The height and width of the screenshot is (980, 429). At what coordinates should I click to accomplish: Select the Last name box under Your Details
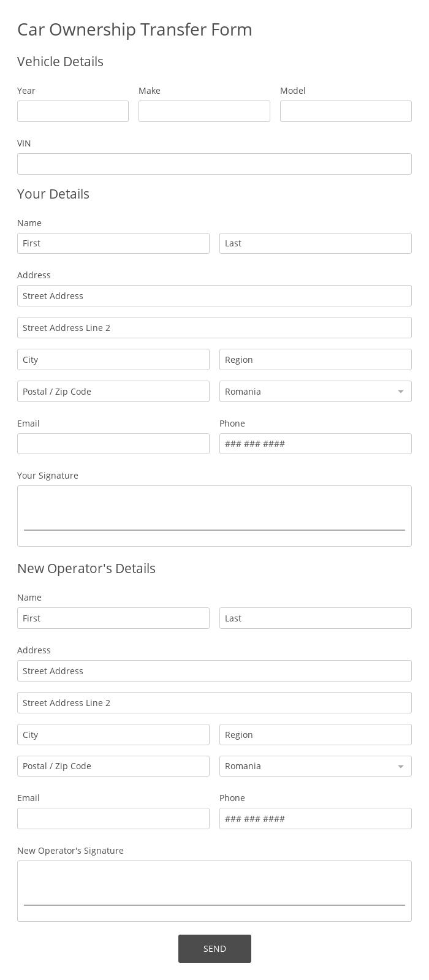[x=315, y=243]
